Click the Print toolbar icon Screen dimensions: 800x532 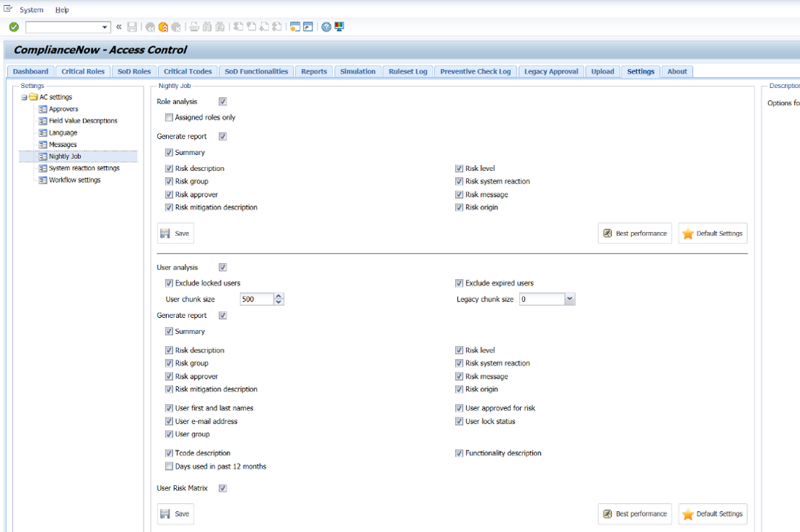[x=194, y=27]
